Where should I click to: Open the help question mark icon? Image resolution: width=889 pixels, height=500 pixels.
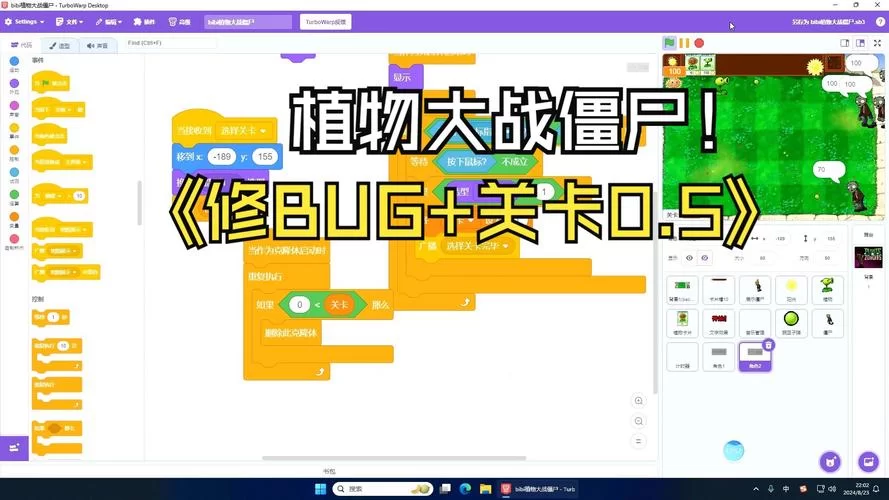coord(880,22)
